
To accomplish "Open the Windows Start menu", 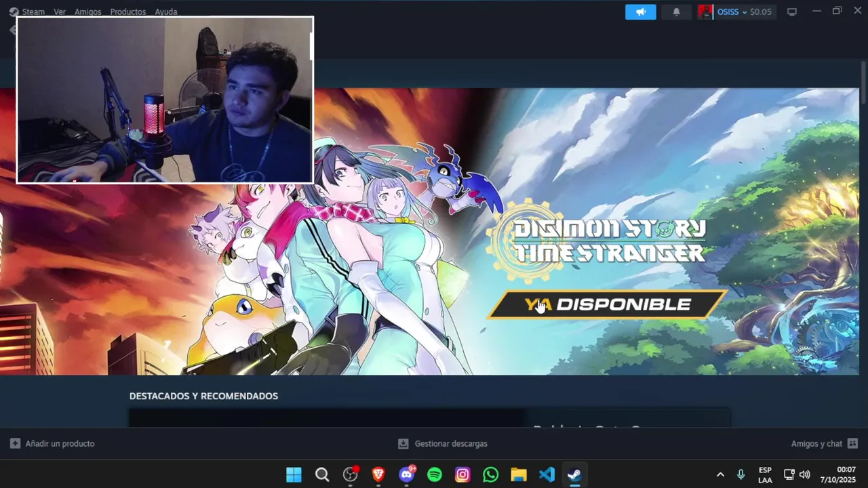I will (x=294, y=474).
